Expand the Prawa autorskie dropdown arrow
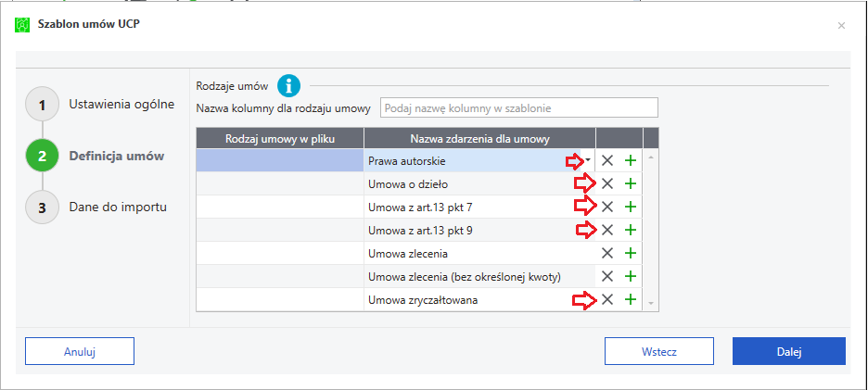 (x=588, y=160)
